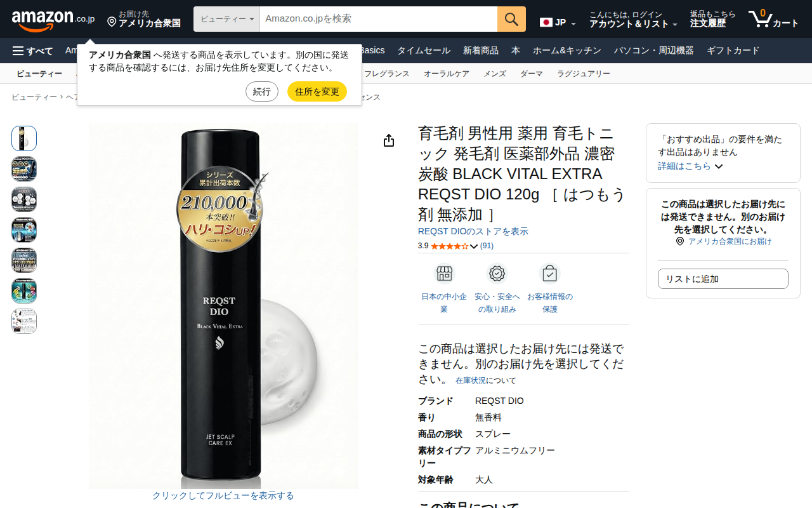The height and width of the screenshot is (508, 812).
Task: Expand the star rating dropdown arrow
Action: pyautogui.click(x=474, y=246)
